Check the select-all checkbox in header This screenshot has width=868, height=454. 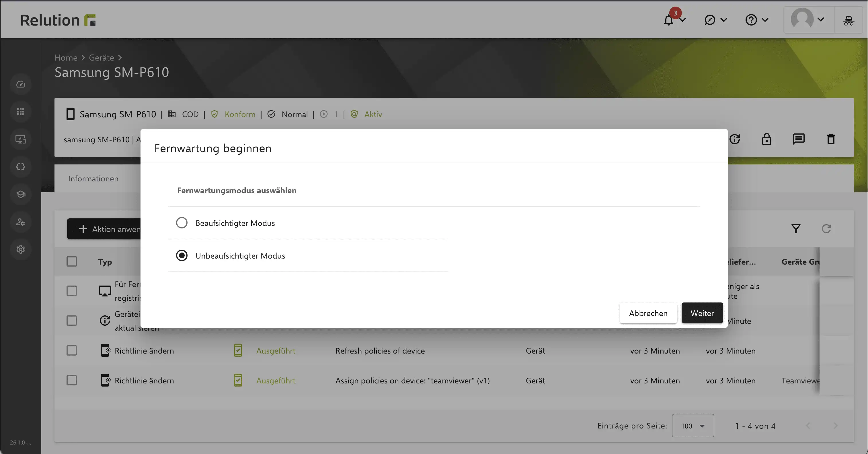click(x=71, y=261)
